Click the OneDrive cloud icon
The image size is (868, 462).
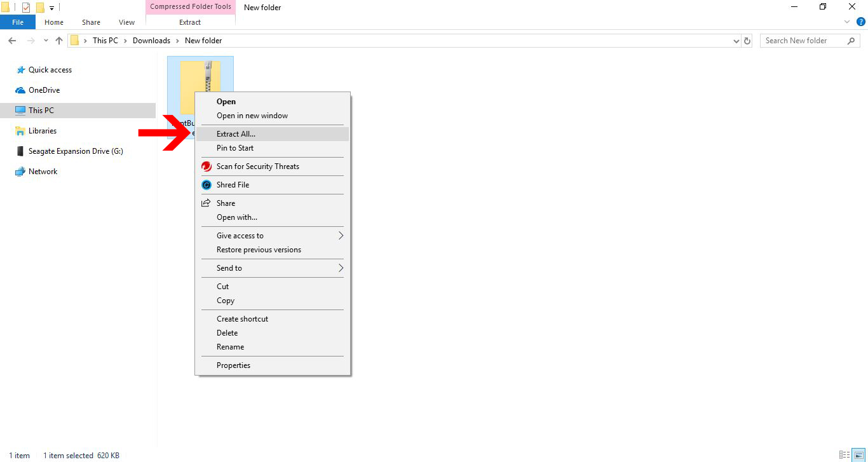click(x=20, y=90)
